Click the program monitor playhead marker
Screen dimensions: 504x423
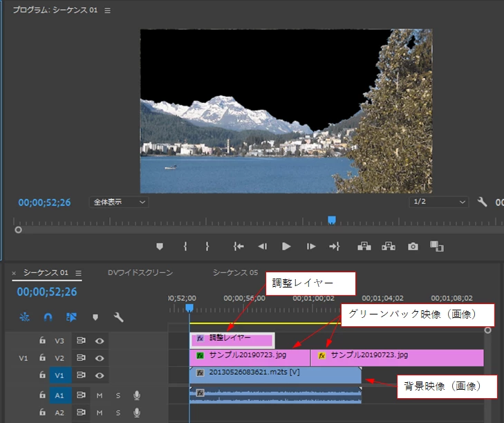click(x=332, y=220)
